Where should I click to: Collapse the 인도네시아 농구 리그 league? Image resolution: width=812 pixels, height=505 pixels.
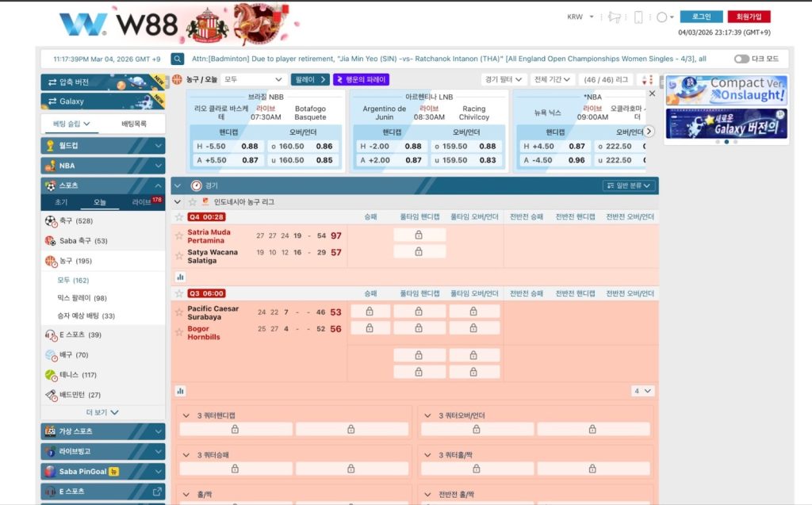(x=178, y=202)
